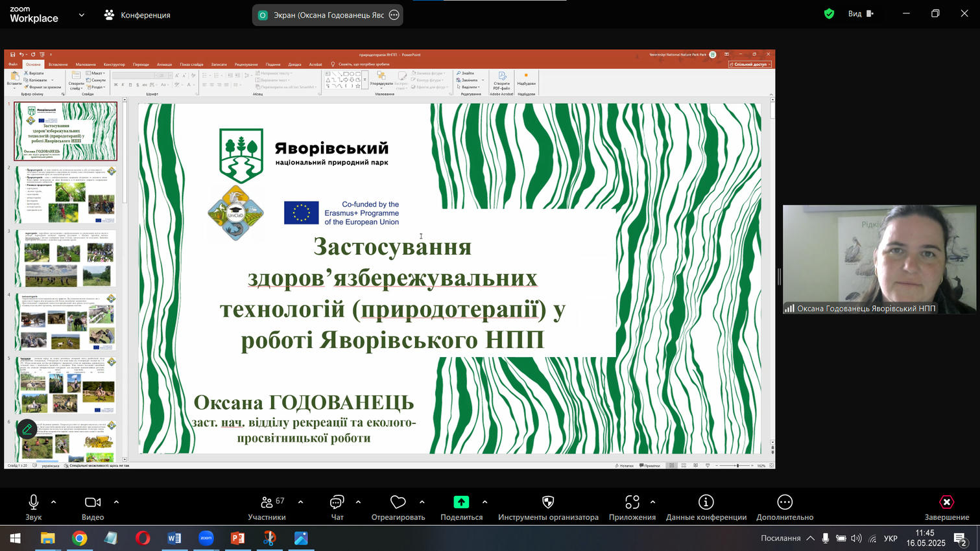
Task: Open the Zoom Workplace dropdown chevron
Action: click(x=81, y=14)
